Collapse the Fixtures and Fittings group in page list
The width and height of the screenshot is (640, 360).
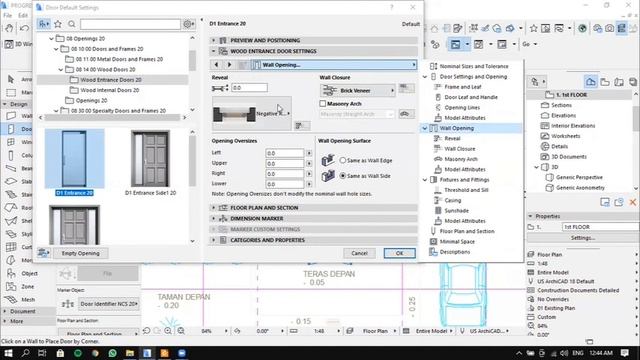[424, 180]
